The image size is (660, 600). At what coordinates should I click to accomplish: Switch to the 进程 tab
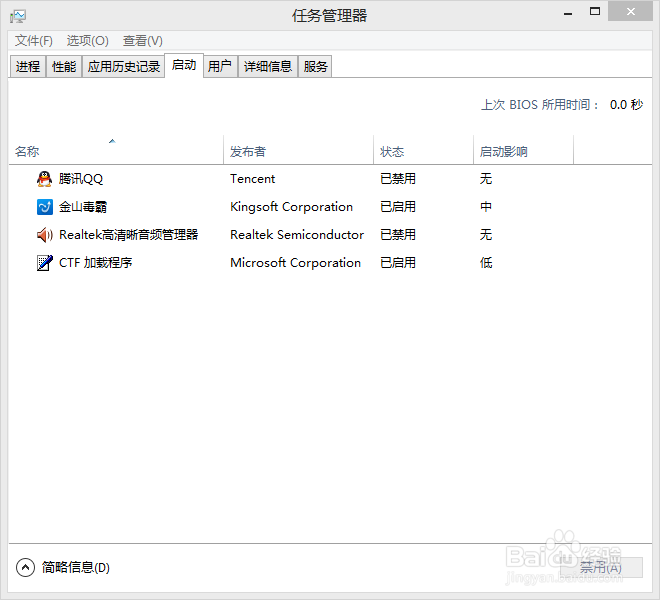(28, 67)
